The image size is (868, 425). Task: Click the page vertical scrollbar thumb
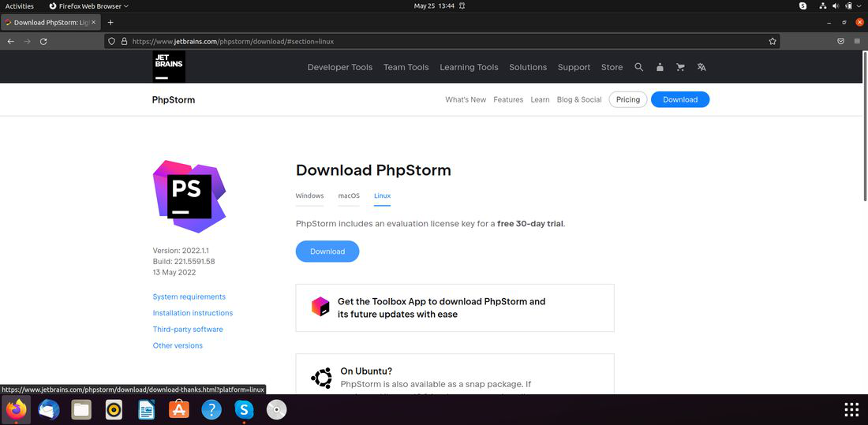coord(865,126)
